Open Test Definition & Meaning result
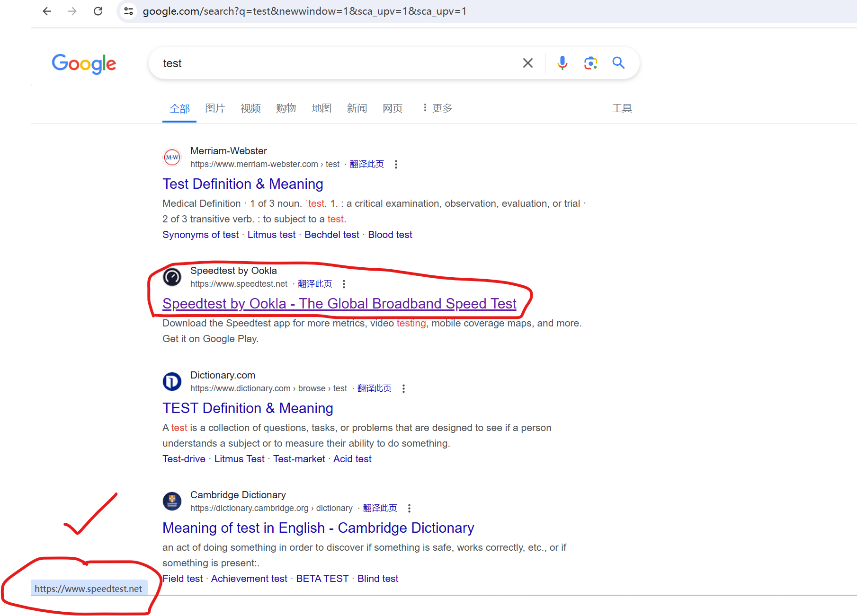Screen dimensions: 857x616 243,184
